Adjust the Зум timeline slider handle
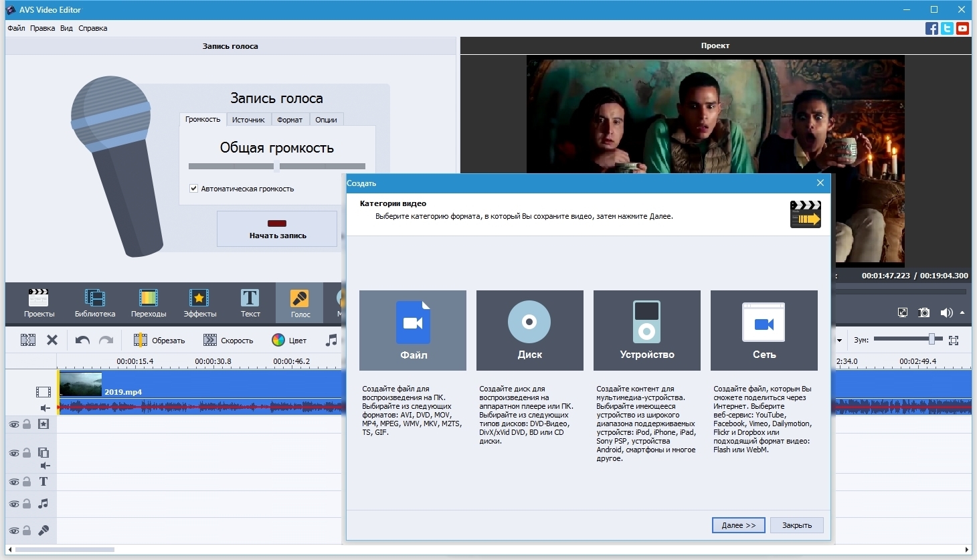 pos(931,340)
